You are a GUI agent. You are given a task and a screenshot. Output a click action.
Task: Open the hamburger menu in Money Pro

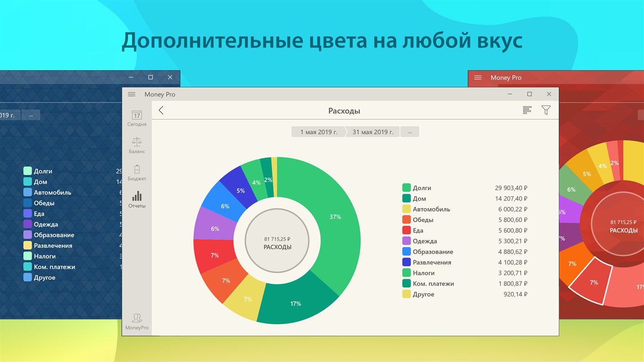(132, 94)
